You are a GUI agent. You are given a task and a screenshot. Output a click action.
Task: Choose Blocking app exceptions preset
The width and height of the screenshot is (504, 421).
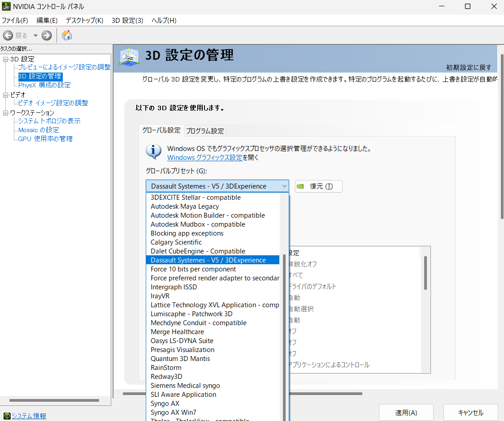click(x=213, y=233)
